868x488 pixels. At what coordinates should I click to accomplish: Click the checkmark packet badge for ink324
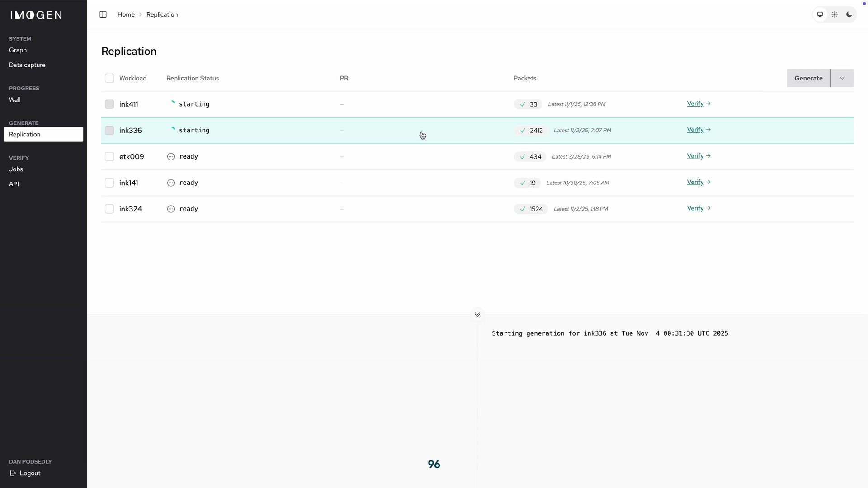(531, 209)
